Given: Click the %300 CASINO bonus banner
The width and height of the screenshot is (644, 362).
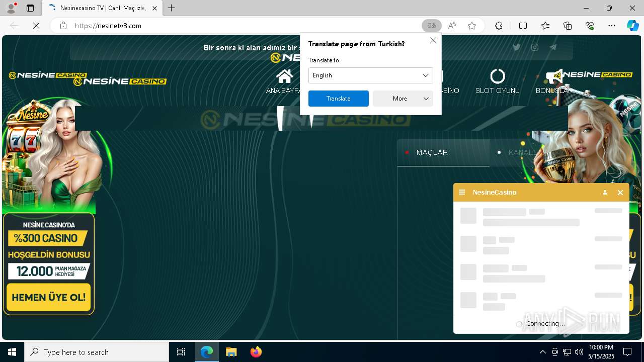Looking at the screenshot, I should (x=48, y=238).
